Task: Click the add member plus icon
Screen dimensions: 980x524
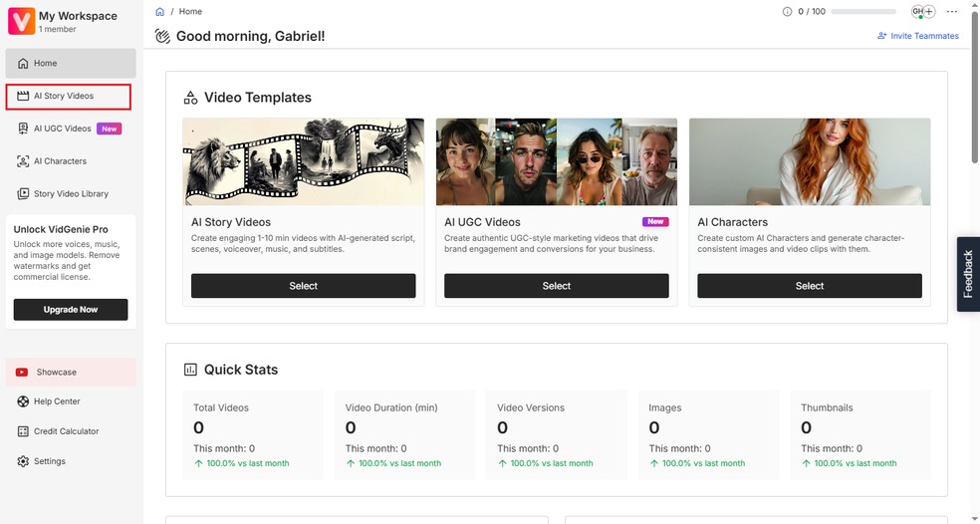Action: point(929,12)
